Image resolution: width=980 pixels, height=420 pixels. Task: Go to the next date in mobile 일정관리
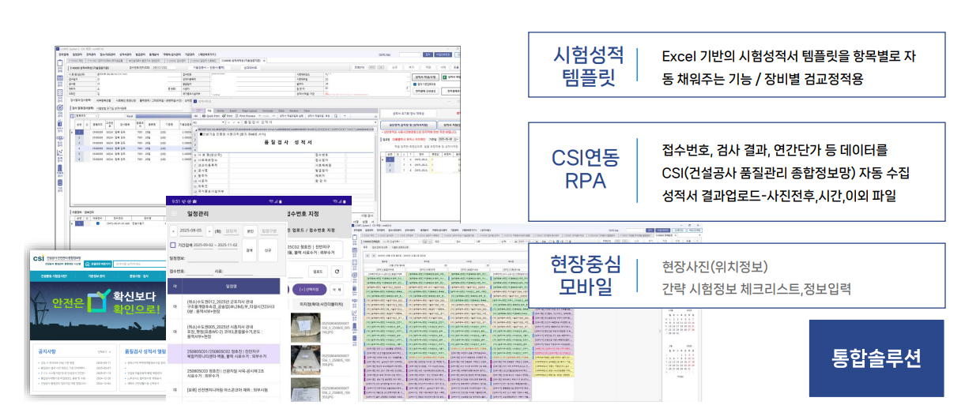coord(209,231)
